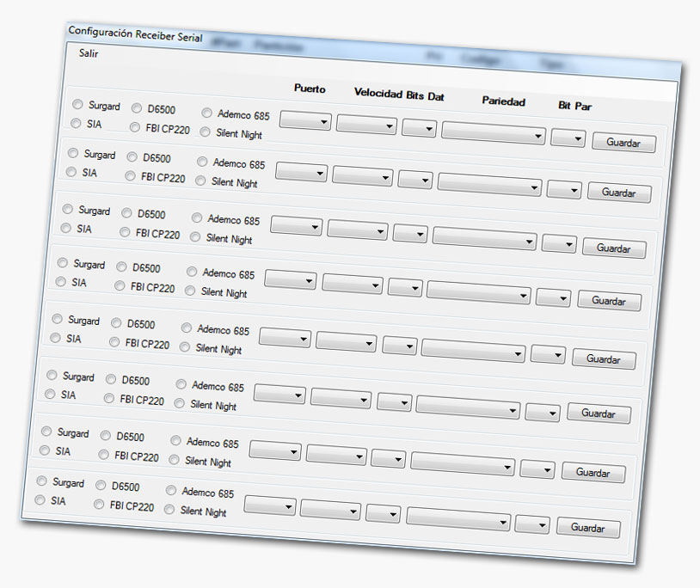Open the Puerto dropdown in first row
This screenshot has height=588, width=700.
coord(305,122)
